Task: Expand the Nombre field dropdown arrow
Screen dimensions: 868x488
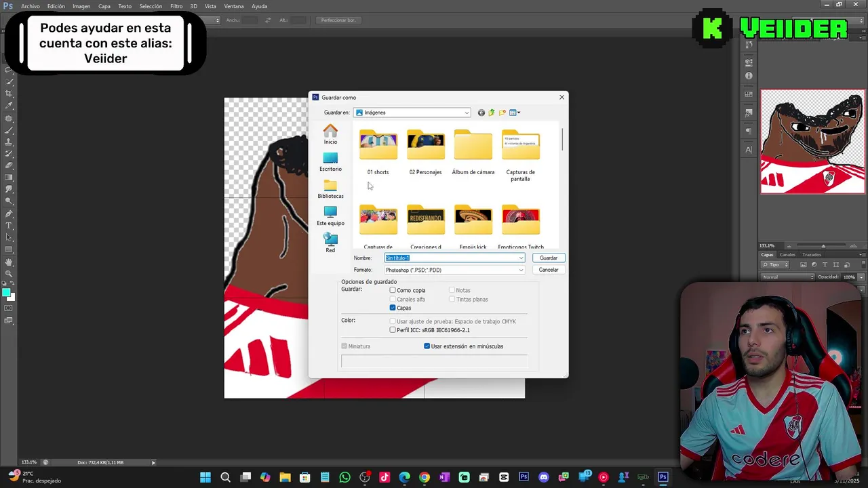Action: coord(521,258)
